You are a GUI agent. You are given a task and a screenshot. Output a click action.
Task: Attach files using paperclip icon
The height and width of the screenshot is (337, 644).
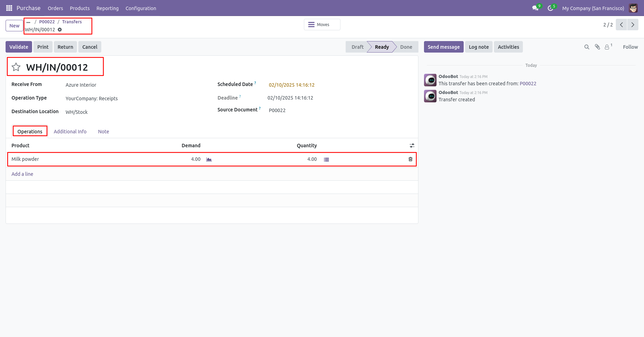point(597,47)
